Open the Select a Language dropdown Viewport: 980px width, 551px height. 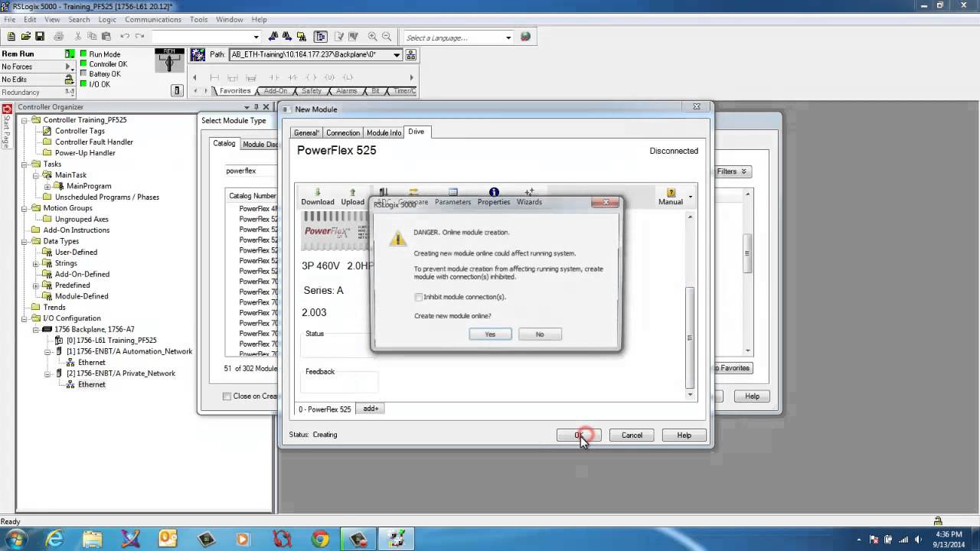pyautogui.click(x=508, y=37)
